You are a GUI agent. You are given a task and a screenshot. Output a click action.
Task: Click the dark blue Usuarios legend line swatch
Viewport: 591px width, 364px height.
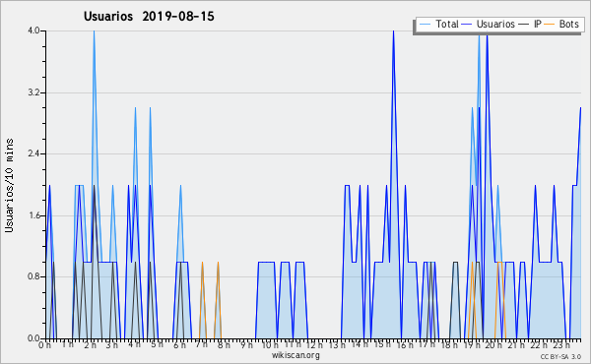(x=467, y=25)
